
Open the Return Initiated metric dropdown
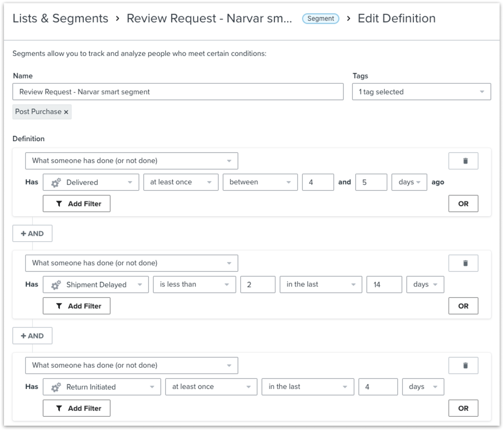pos(102,387)
